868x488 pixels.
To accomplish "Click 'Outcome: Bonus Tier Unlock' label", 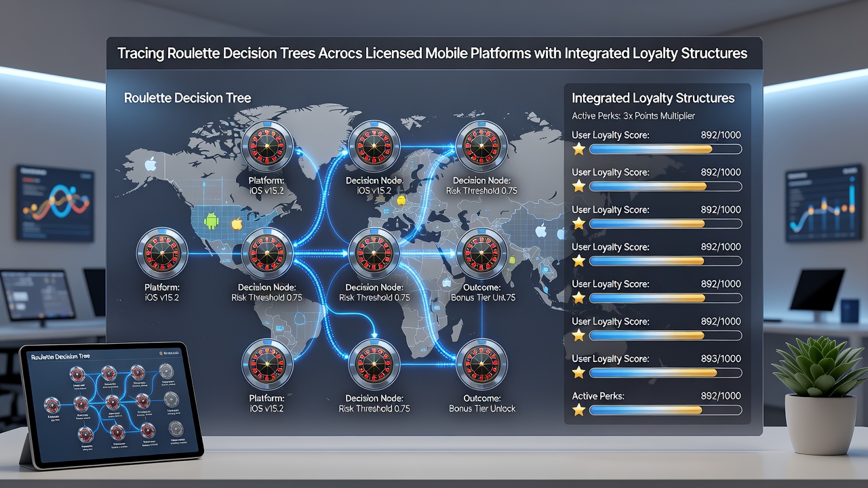I will click(481, 404).
